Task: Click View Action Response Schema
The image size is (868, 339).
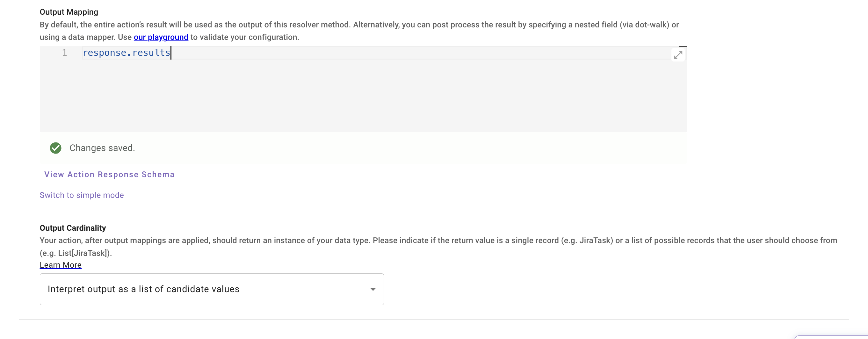Action: (109, 174)
